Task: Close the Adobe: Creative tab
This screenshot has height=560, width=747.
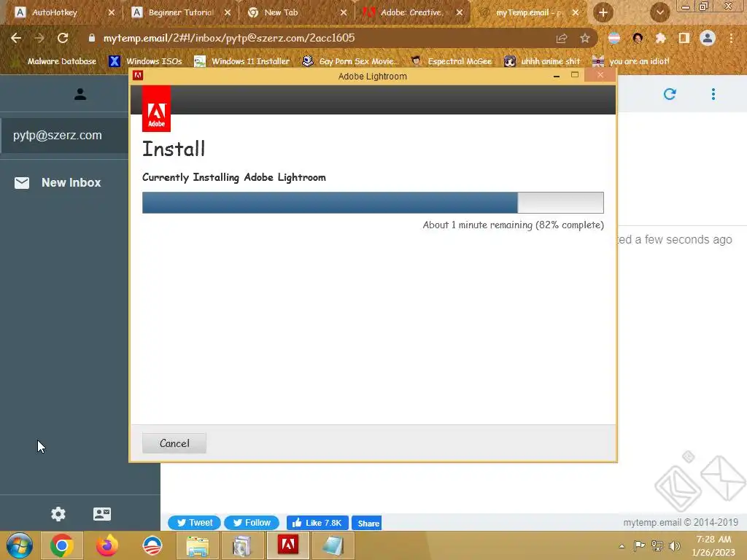Action: click(x=460, y=12)
